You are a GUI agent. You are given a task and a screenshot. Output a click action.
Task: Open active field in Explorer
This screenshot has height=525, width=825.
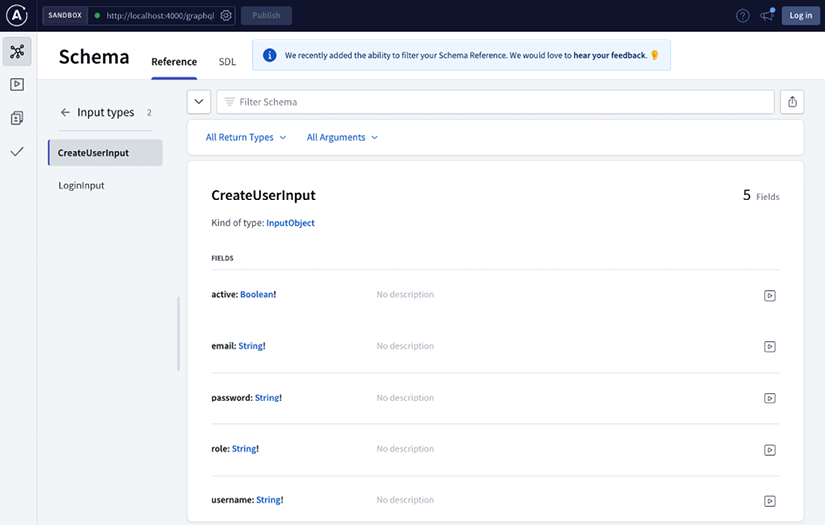pyautogui.click(x=769, y=296)
